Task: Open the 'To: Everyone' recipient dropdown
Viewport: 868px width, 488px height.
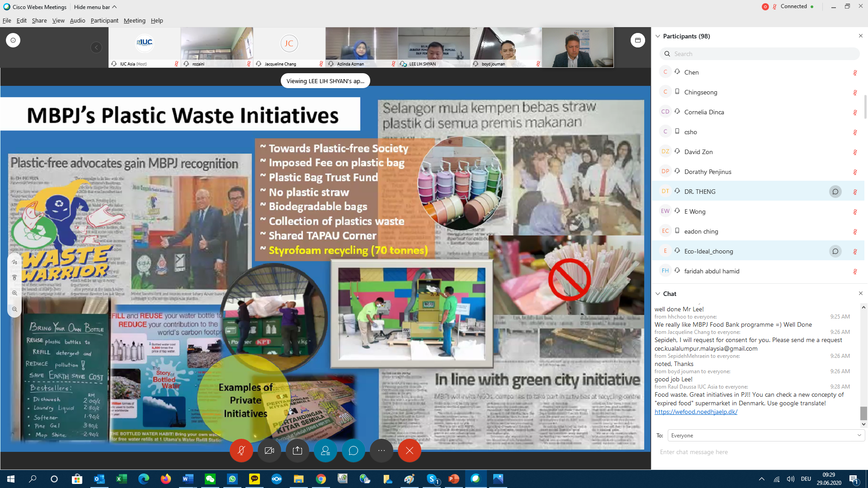Action: pyautogui.click(x=766, y=436)
